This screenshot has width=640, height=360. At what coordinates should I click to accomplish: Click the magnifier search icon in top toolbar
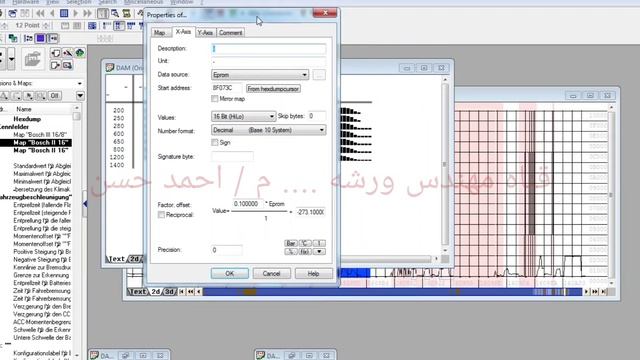pos(115,13)
